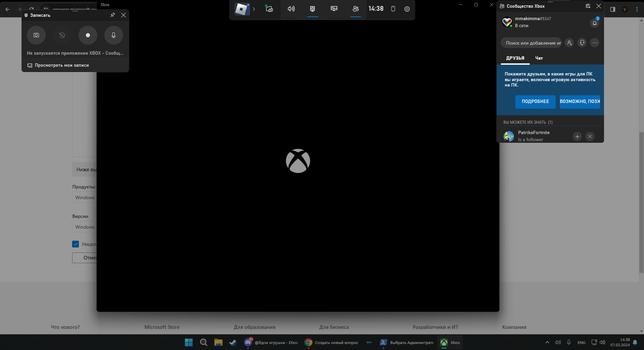Expand the chevron next to Roblox icon
Screen dimensions: 644x350
pos(254,9)
